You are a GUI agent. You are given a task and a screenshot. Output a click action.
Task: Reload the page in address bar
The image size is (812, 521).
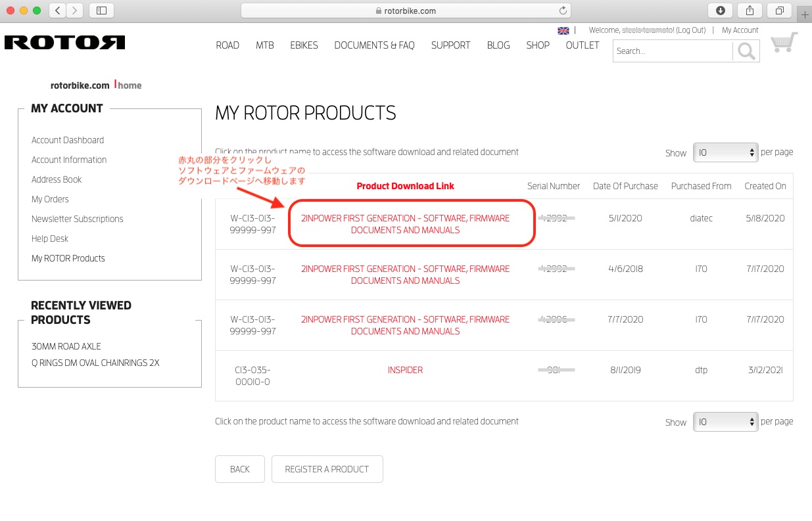coord(563,11)
